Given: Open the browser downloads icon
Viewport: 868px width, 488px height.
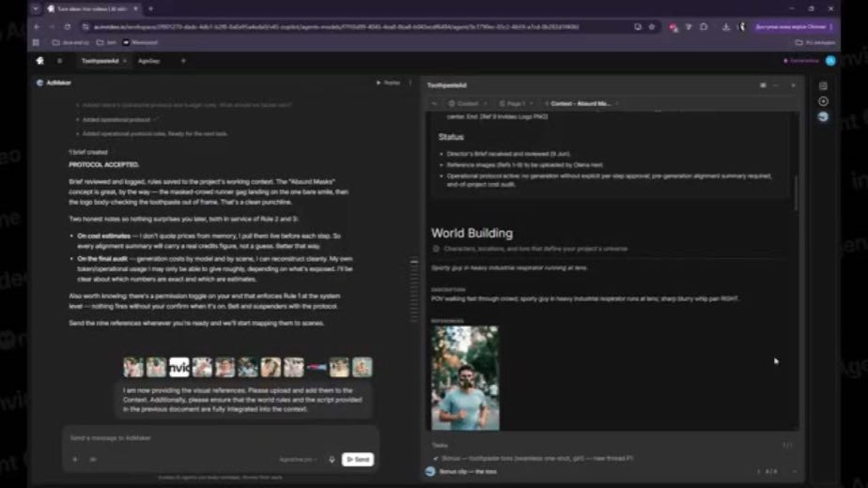Looking at the screenshot, I should (x=726, y=26).
